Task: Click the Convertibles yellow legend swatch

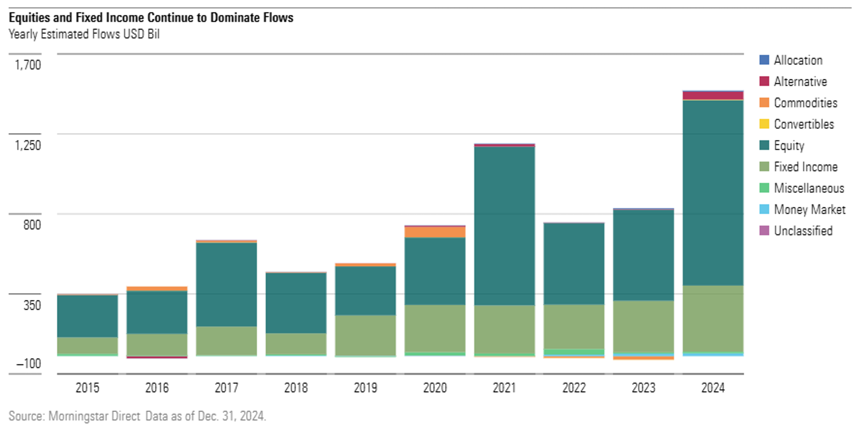Action: pyautogui.click(x=764, y=124)
